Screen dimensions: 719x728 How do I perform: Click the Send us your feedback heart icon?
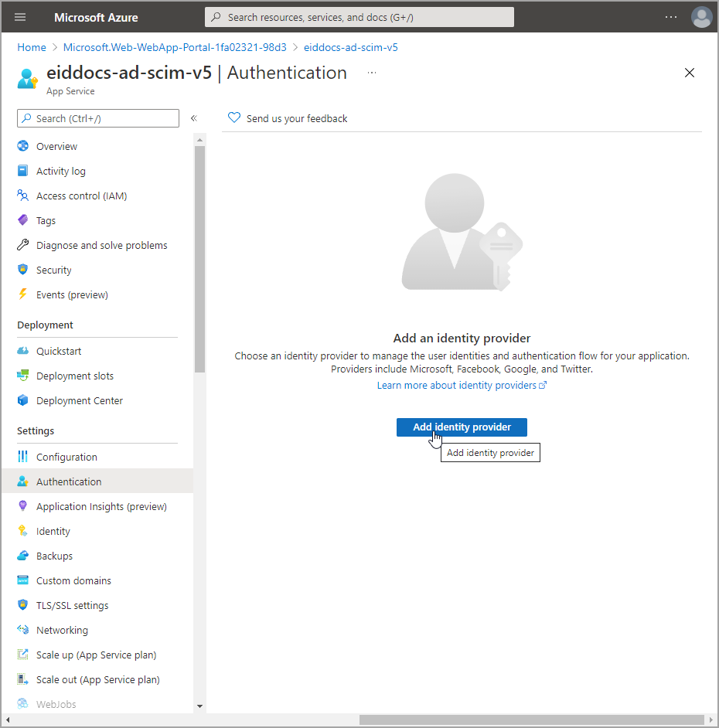click(234, 118)
